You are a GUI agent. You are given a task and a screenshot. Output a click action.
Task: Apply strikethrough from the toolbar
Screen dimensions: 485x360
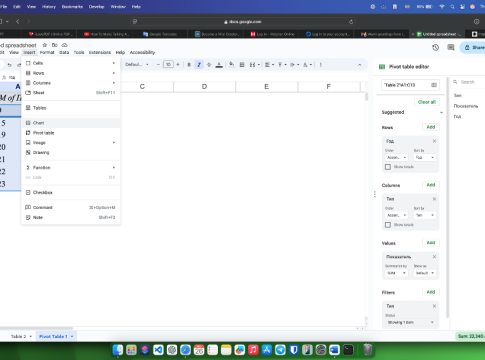click(x=209, y=65)
